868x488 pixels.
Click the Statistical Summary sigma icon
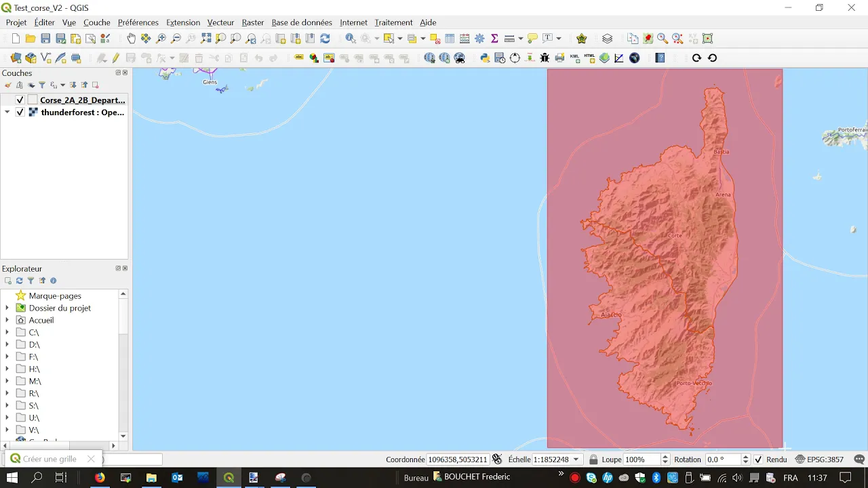(x=494, y=39)
